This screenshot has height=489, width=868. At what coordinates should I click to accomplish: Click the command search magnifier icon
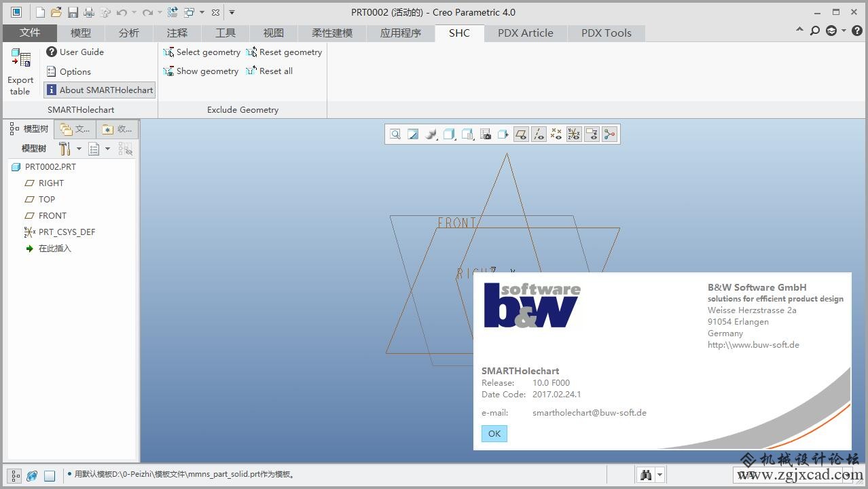pyautogui.click(x=815, y=31)
